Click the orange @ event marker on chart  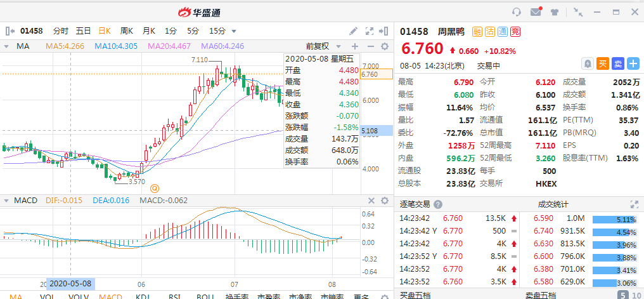click(x=155, y=189)
